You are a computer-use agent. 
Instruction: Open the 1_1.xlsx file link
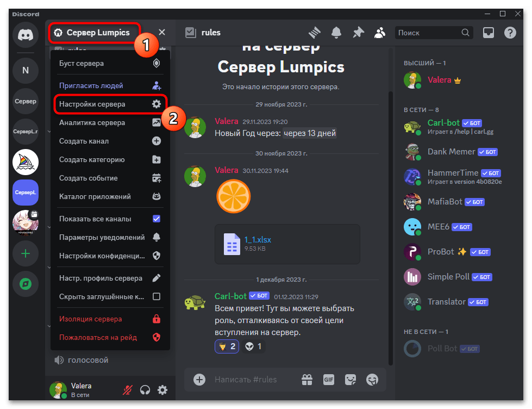click(258, 239)
